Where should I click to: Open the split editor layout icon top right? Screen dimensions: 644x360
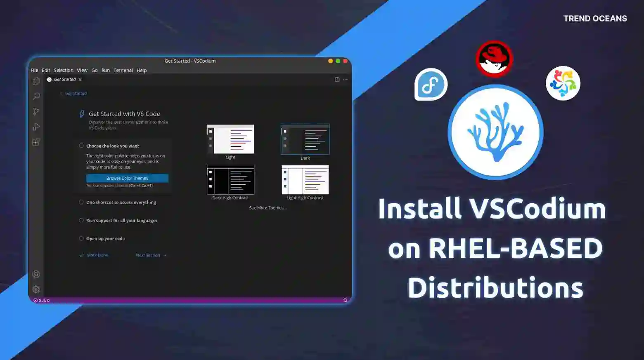tap(336, 79)
